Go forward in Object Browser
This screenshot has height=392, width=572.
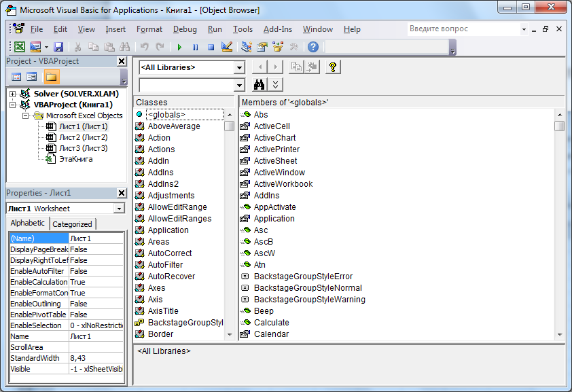[x=275, y=67]
